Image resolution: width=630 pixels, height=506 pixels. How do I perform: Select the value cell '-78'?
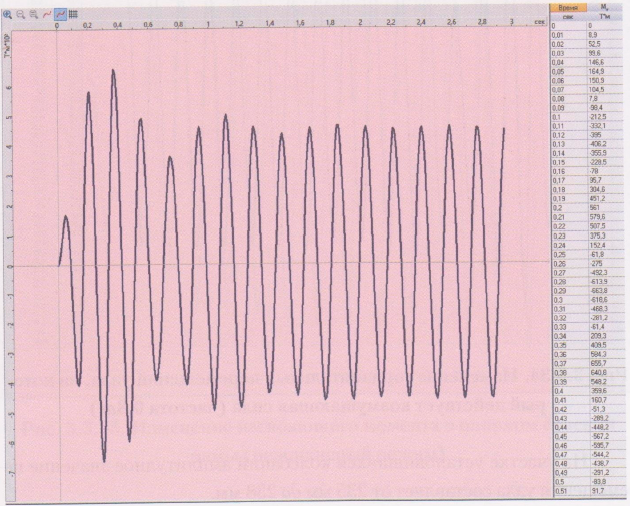click(x=605, y=171)
